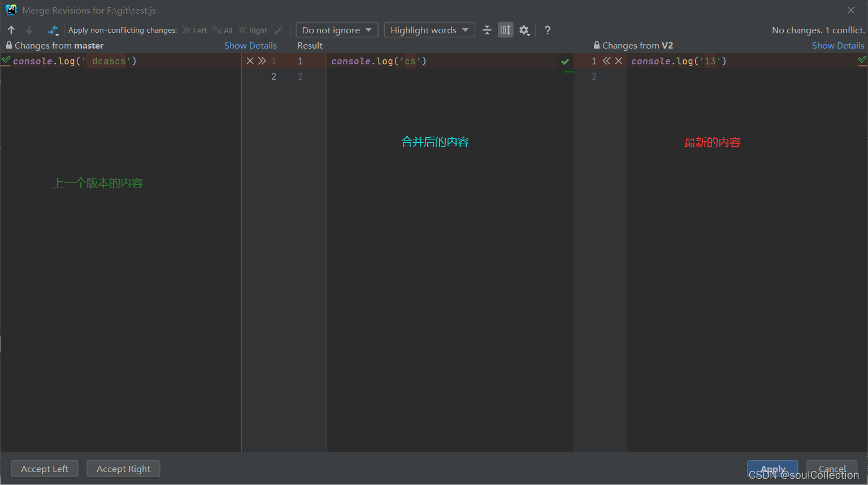The image size is (868, 485).
Task: Open diff settings gear menu
Action: coord(524,30)
